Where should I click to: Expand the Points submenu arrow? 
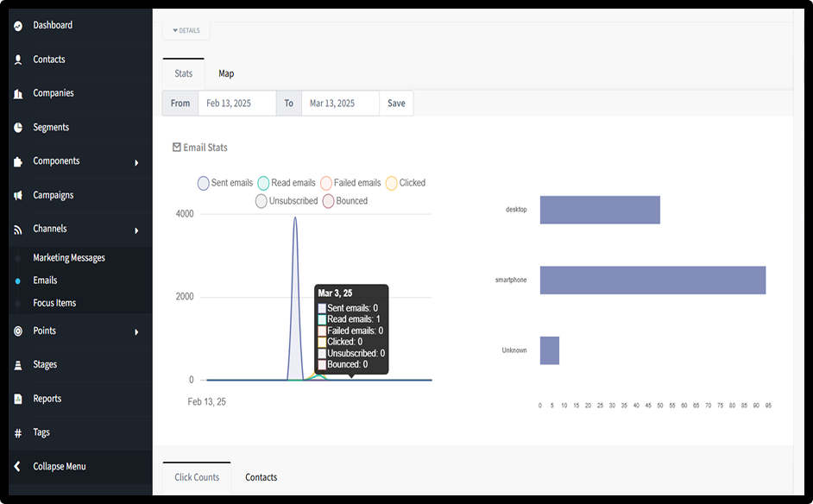136,332
